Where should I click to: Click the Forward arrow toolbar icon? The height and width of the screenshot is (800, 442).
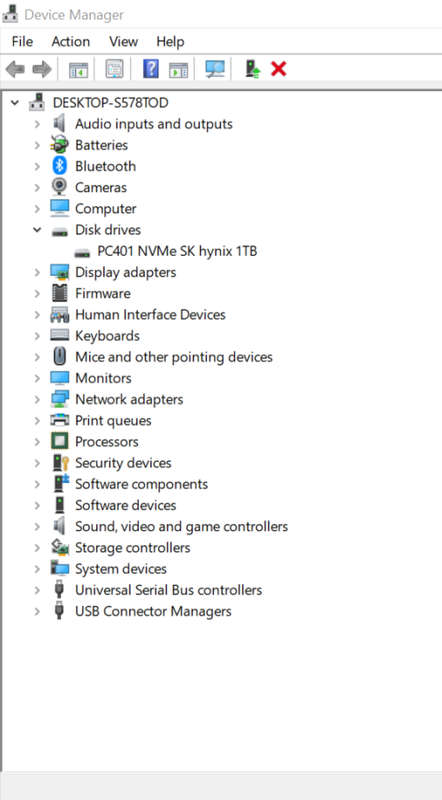click(41, 69)
